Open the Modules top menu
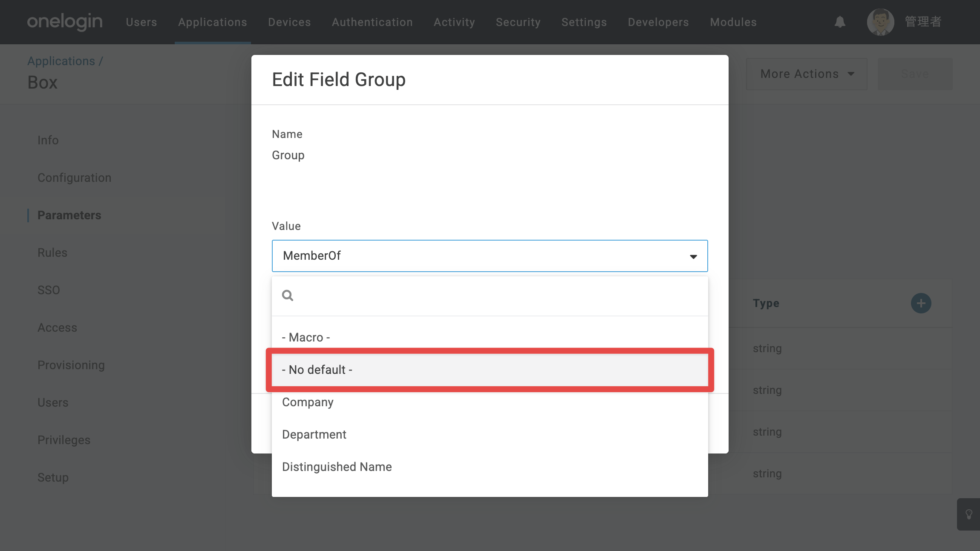This screenshot has height=551, width=980. coord(733,22)
